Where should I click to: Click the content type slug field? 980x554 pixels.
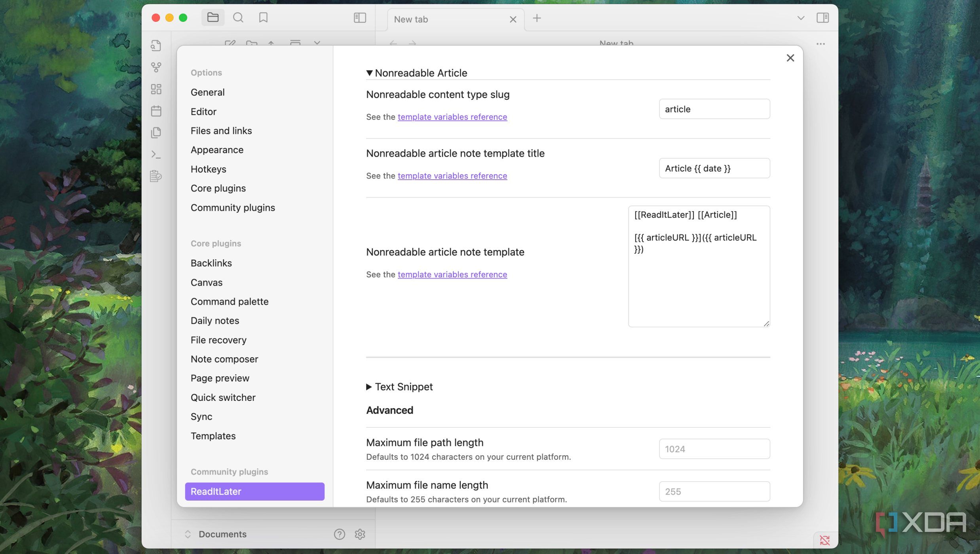point(714,109)
